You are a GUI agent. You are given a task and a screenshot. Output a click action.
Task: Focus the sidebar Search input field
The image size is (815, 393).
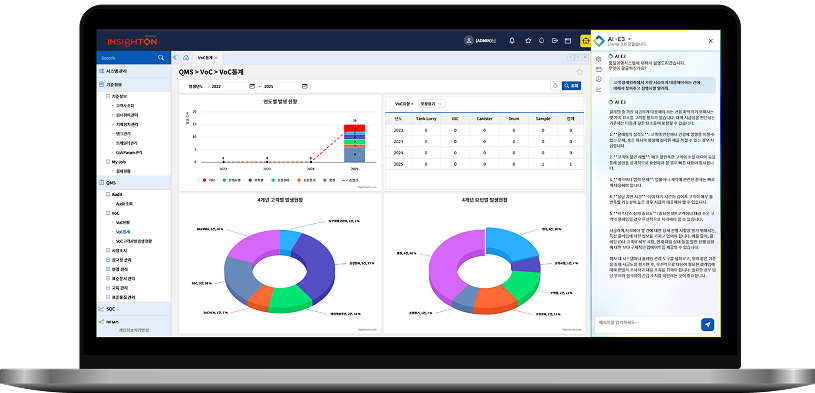[x=127, y=58]
